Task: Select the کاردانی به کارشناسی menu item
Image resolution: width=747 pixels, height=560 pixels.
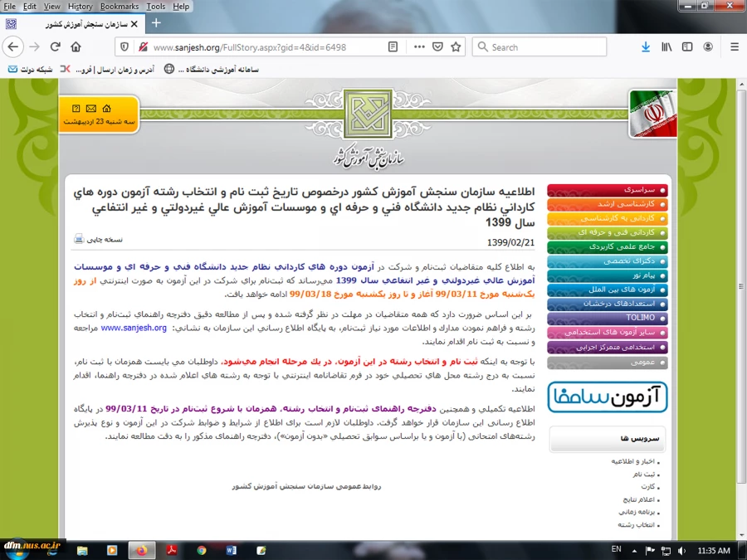Action: [608, 218]
